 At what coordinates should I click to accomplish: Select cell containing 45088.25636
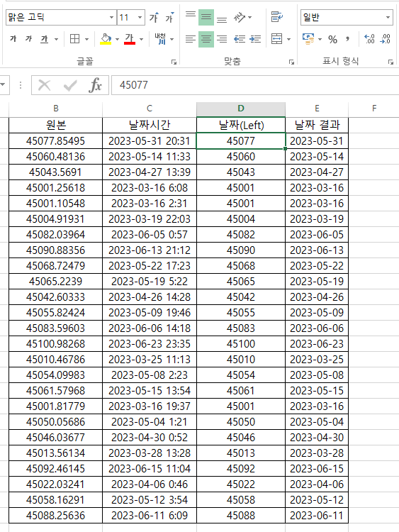point(55,516)
